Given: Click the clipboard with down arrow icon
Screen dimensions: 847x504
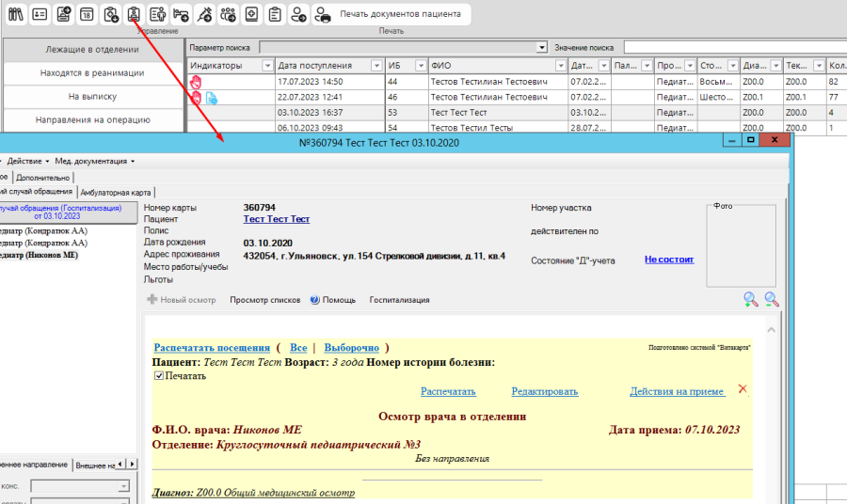Looking at the screenshot, I should click(x=110, y=14).
